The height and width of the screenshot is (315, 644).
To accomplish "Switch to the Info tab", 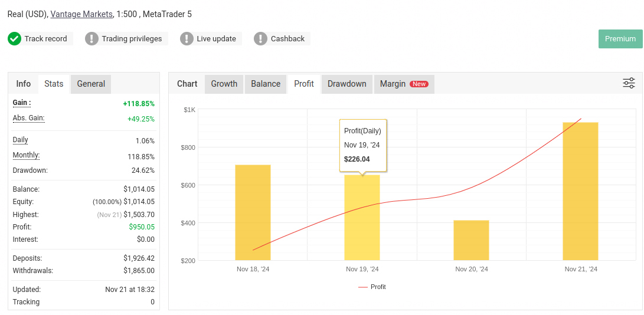I will coord(24,84).
